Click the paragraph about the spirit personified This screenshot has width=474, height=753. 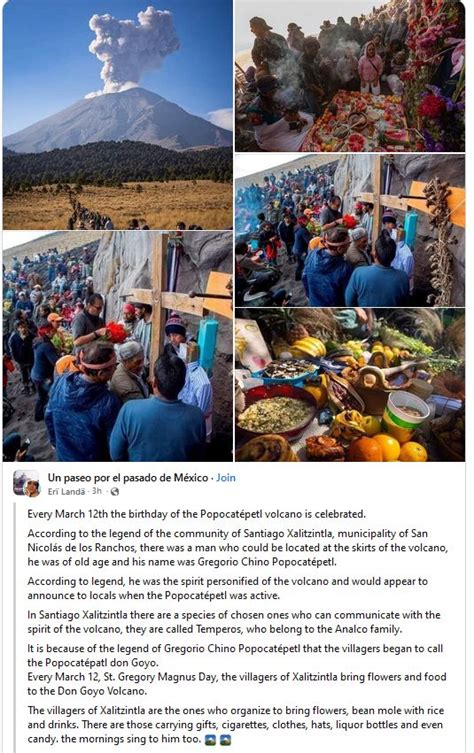(227, 588)
